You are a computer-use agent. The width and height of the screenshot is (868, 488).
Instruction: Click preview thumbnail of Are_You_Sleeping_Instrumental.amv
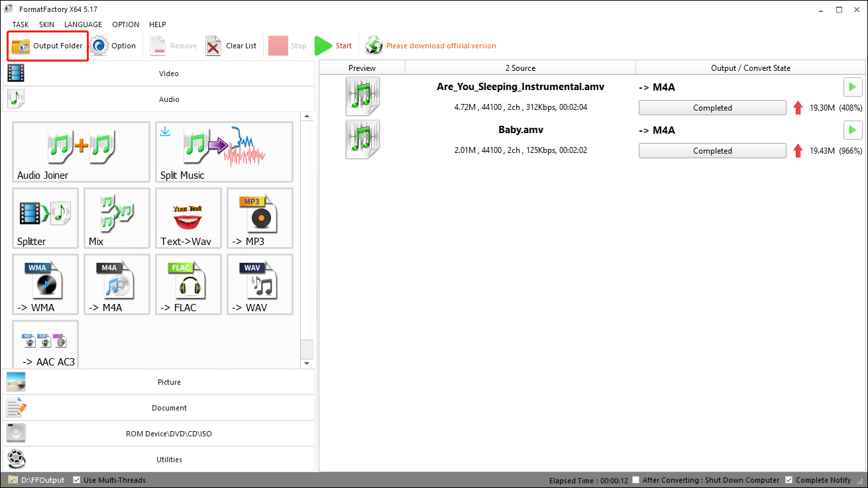(x=362, y=97)
